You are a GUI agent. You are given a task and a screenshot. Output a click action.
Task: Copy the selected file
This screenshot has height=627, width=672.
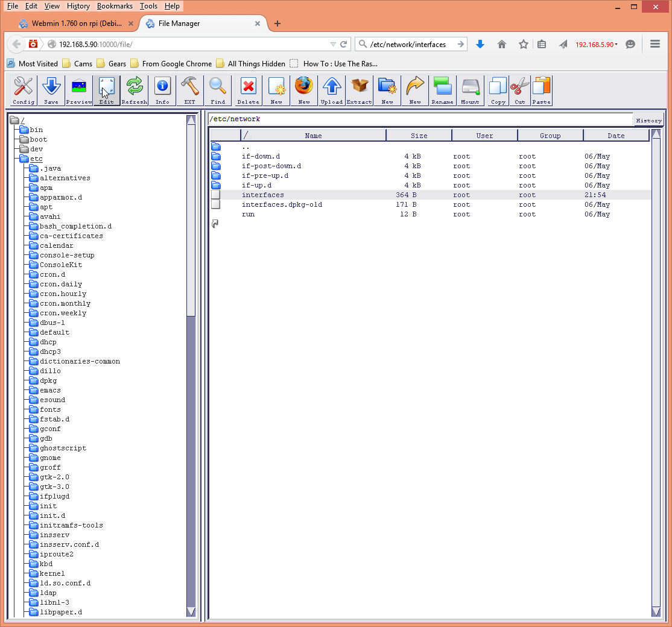coord(497,89)
